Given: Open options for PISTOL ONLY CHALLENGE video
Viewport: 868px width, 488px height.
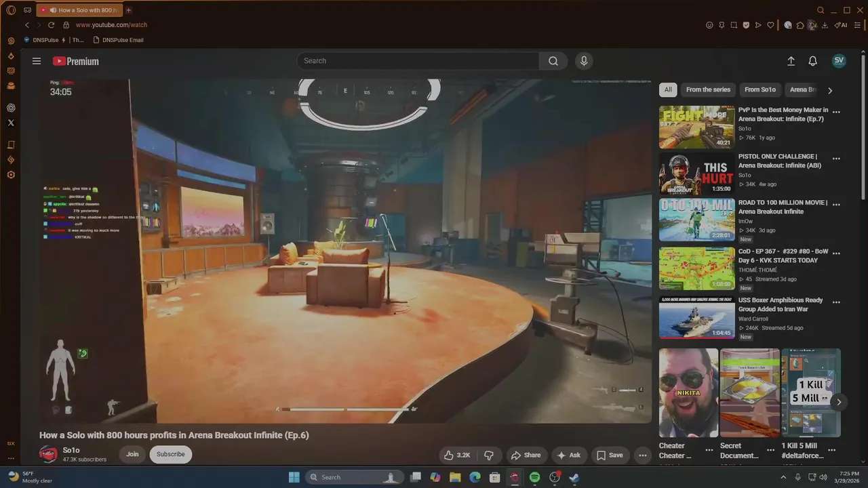Looking at the screenshot, I should pyautogui.click(x=836, y=159).
